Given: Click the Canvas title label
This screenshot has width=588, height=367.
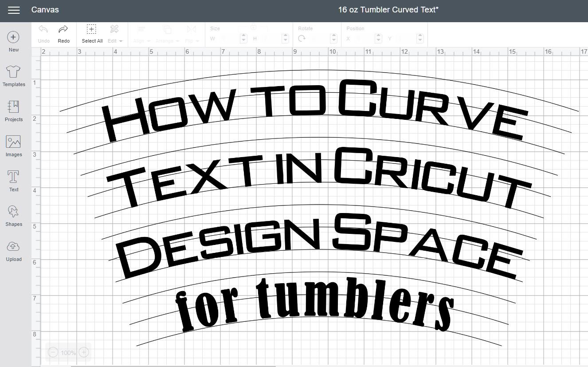Looking at the screenshot, I should [45, 9].
